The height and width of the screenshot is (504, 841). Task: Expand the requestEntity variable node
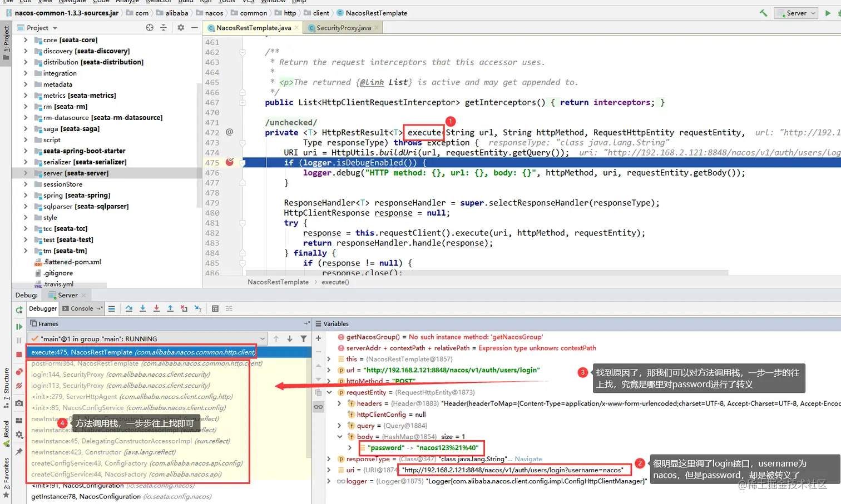pyautogui.click(x=329, y=392)
